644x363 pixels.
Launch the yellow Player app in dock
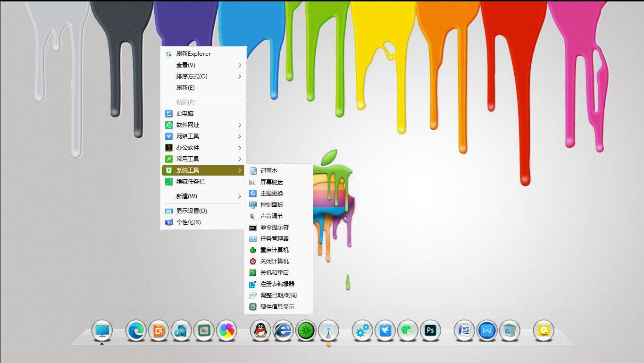544,331
